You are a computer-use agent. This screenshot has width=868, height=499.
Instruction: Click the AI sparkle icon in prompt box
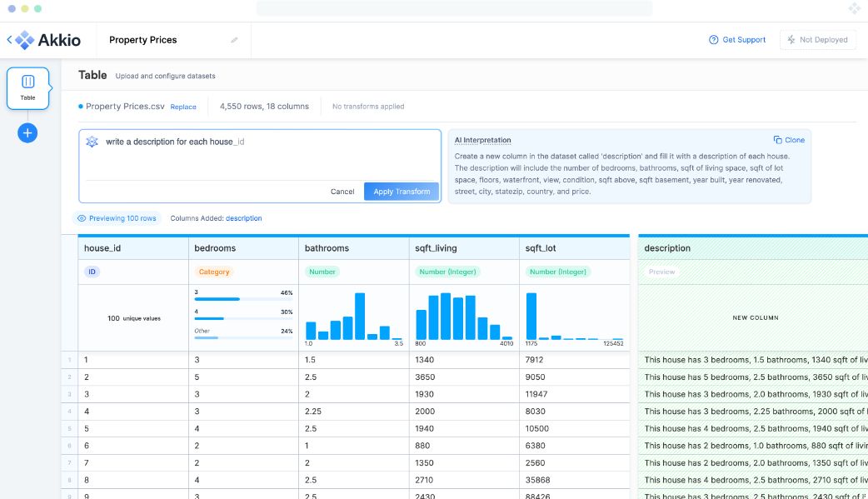click(92, 142)
